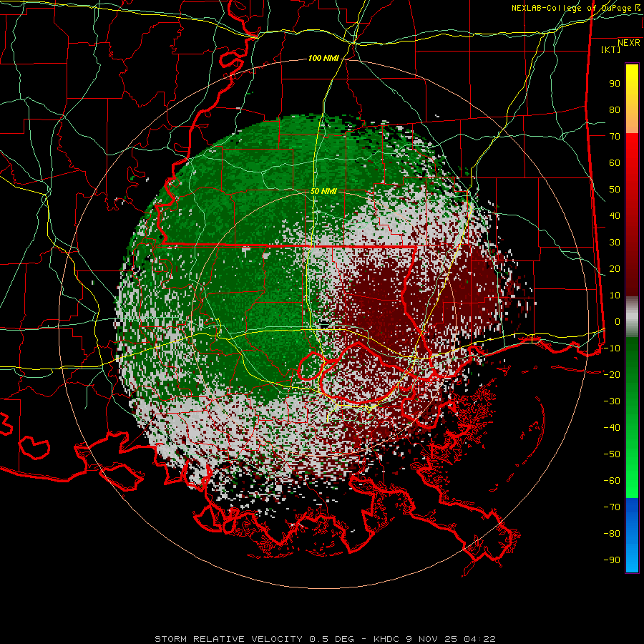Pick the "-40" label on the scale

612,428
